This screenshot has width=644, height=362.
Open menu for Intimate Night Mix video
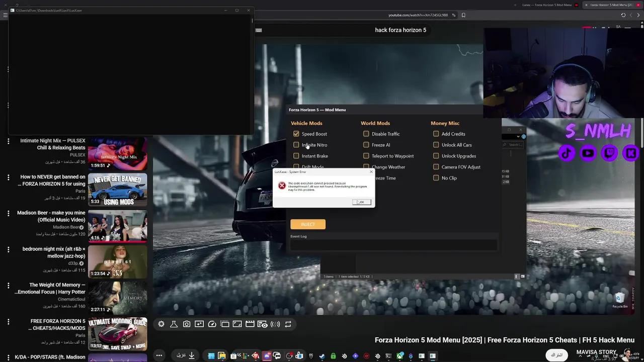pos(8,141)
